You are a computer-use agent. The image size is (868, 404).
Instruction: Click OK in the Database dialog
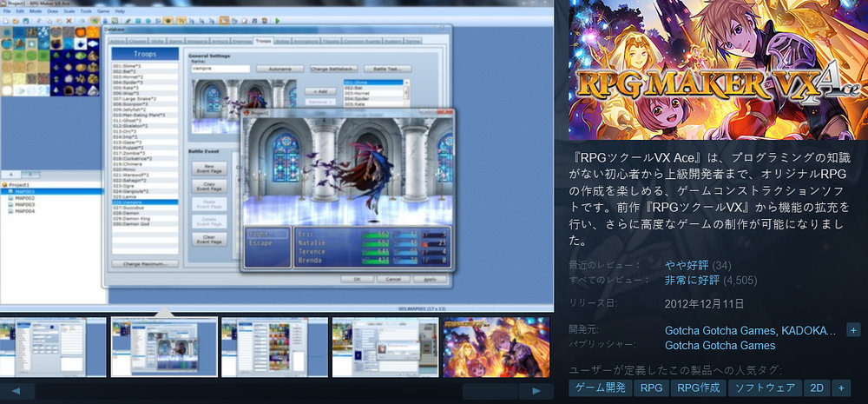tap(357, 279)
